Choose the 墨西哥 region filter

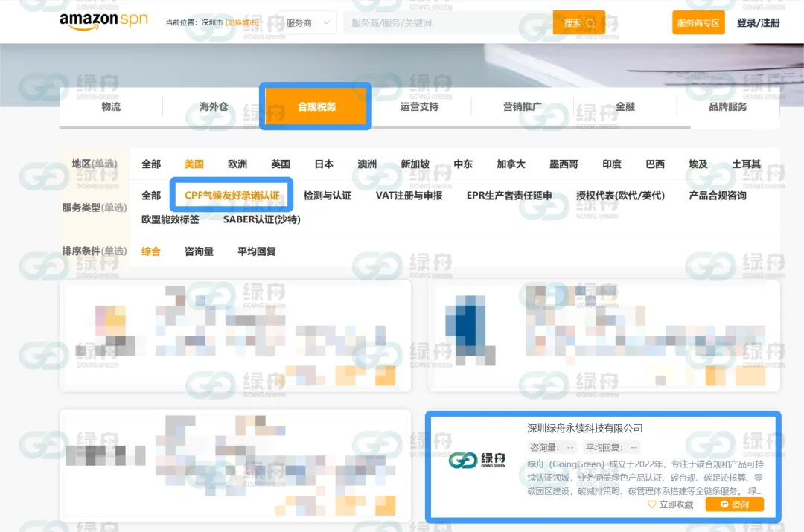pyautogui.click(x=564, y=164)
